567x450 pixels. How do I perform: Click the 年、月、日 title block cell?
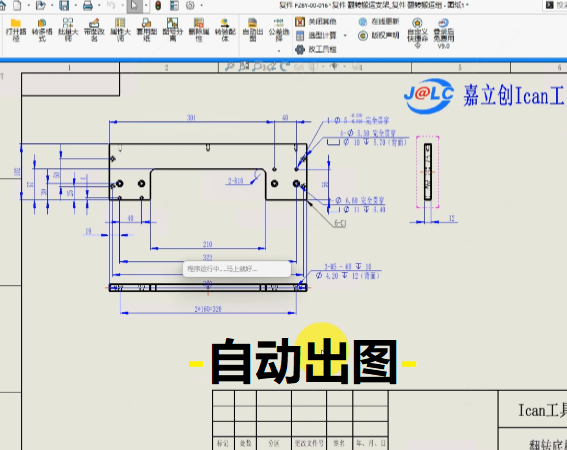coord(371,443)
